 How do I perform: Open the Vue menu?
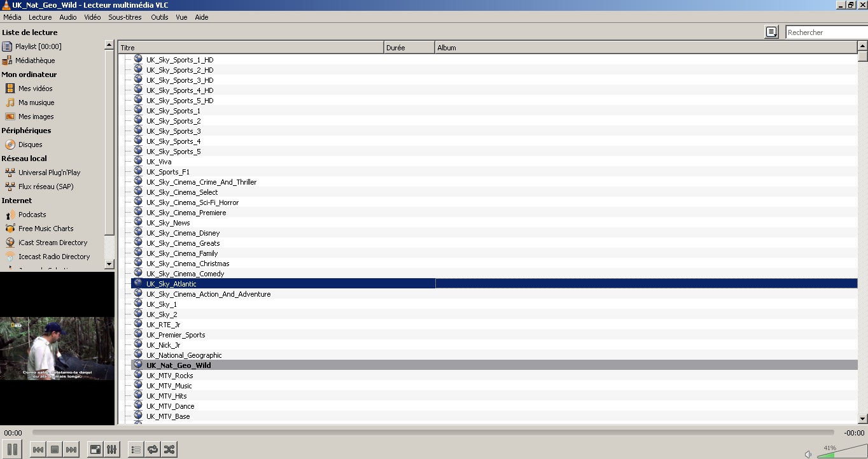pos(181,17)
